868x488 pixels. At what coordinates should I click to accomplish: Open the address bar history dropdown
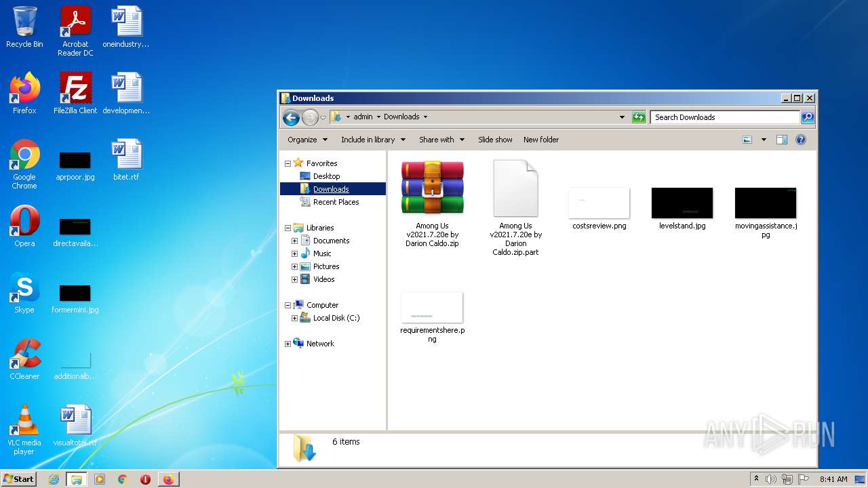coord(622,117)
